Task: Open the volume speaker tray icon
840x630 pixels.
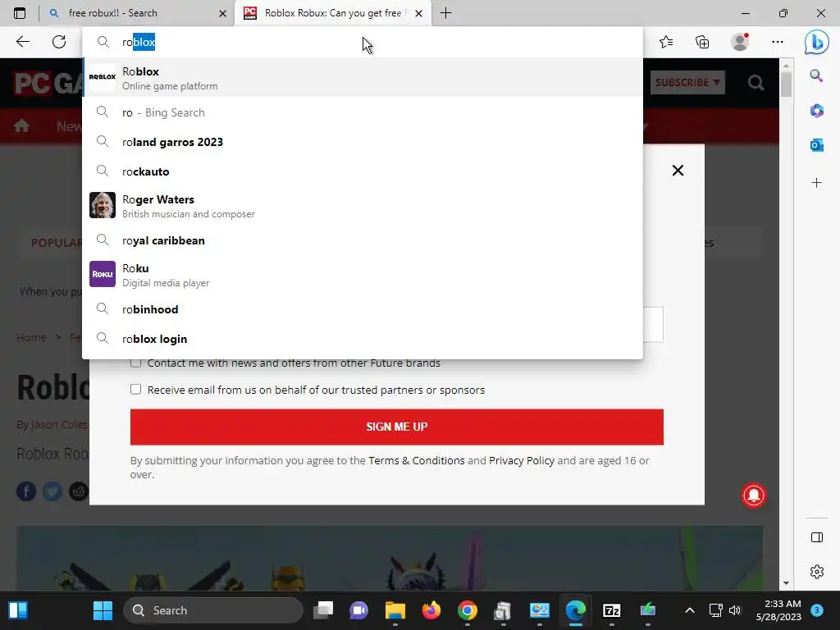Action: [x=734, y=610]
